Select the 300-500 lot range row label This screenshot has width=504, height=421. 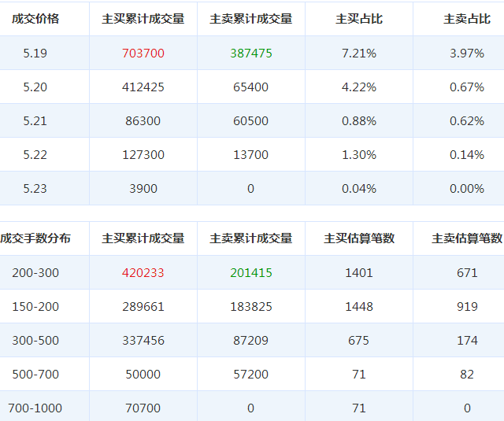35,341
